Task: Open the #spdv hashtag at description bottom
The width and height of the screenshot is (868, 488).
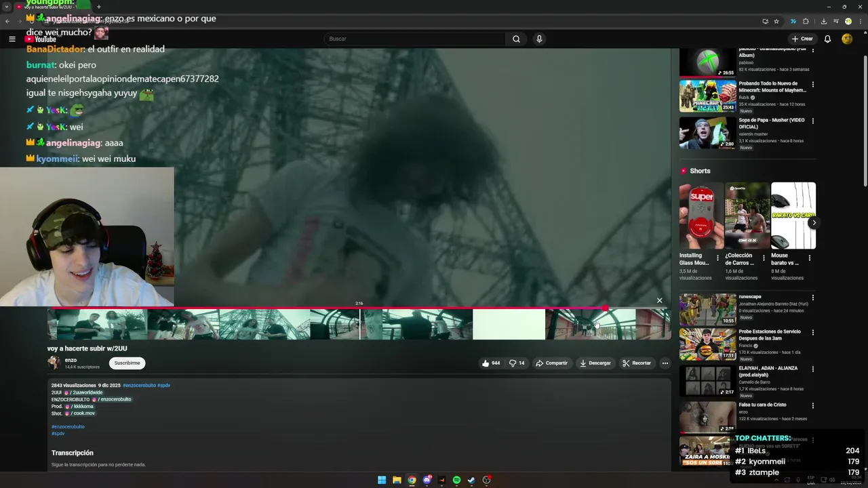Action: [x=58, y=434]
